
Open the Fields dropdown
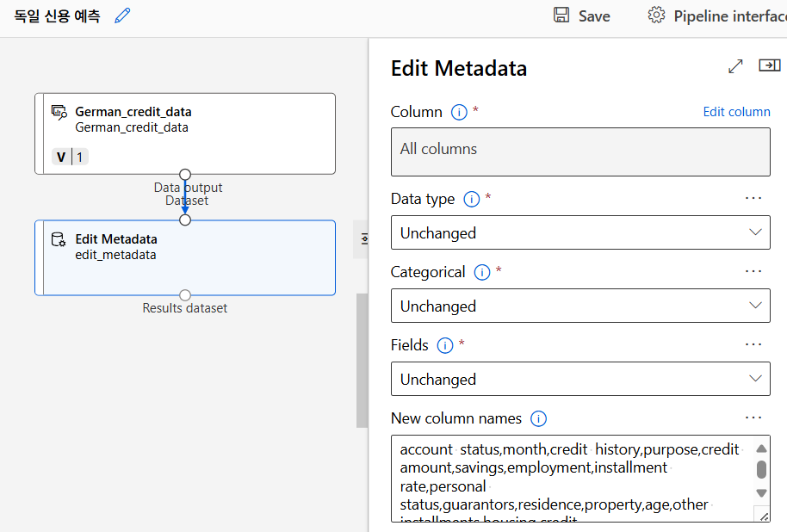(x=580, y=379)
